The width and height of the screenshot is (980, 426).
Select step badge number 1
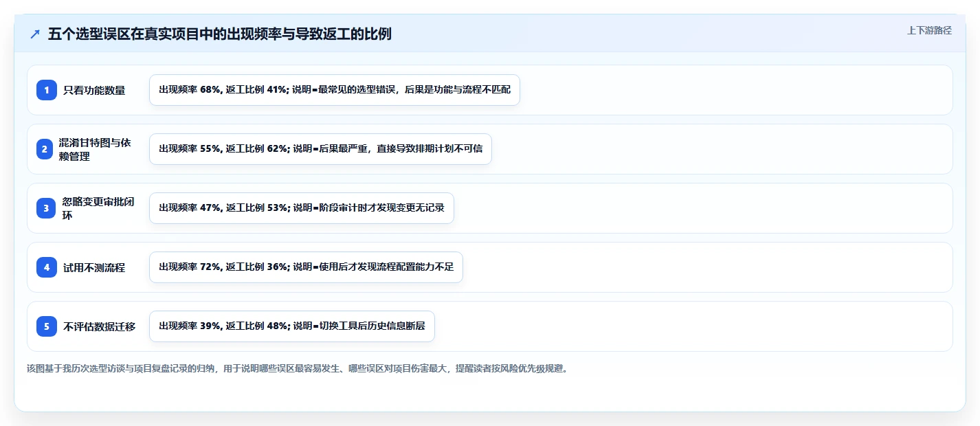(x=47, y=90)
